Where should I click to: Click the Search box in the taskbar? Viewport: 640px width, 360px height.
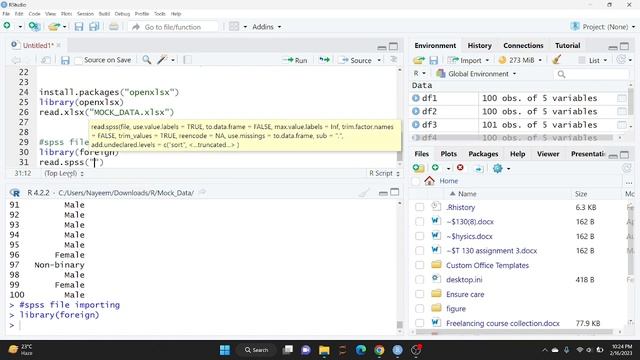click(256, 350)
